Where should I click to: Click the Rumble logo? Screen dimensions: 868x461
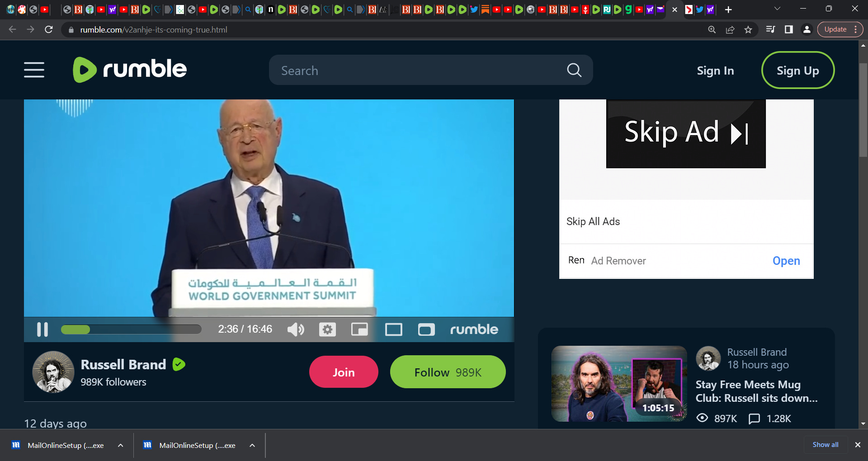coord(130,70)
